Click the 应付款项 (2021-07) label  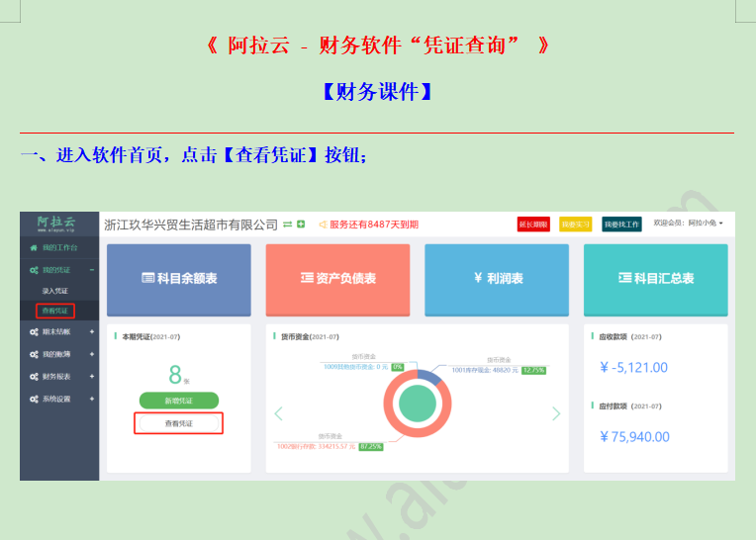pos(630,406)
